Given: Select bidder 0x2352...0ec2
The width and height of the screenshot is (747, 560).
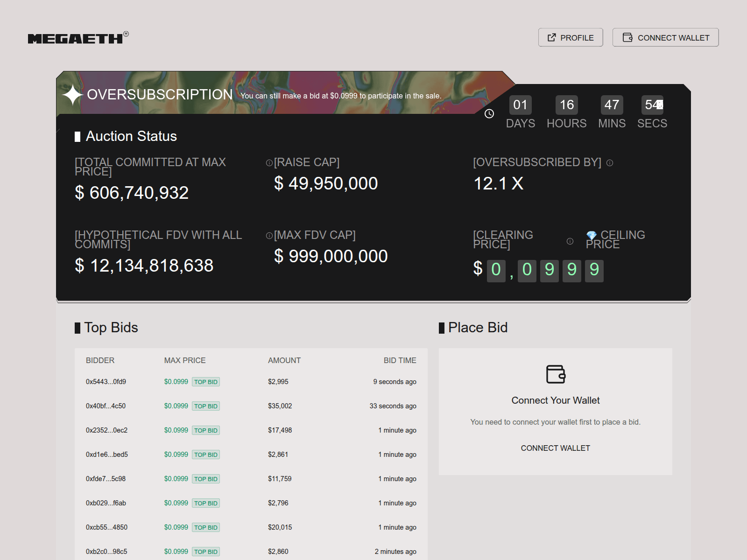Looking at the screenshot, I should (x=106, y=430).
